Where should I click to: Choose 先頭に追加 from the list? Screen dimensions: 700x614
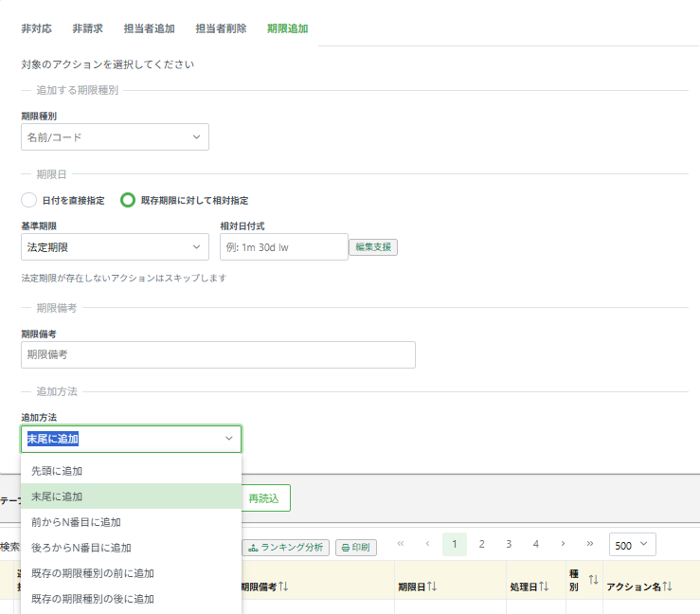tap(57, 471)
